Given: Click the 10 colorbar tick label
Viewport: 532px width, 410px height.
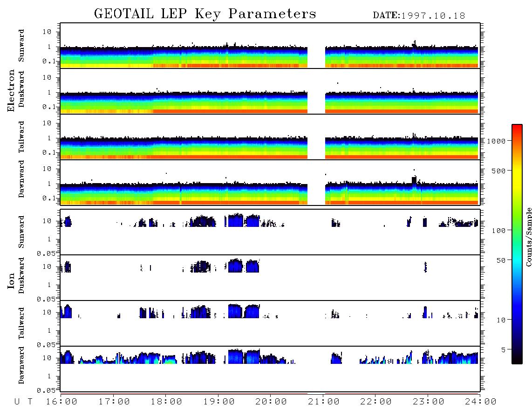Looking at the screenshot, I should click(501, 320).
